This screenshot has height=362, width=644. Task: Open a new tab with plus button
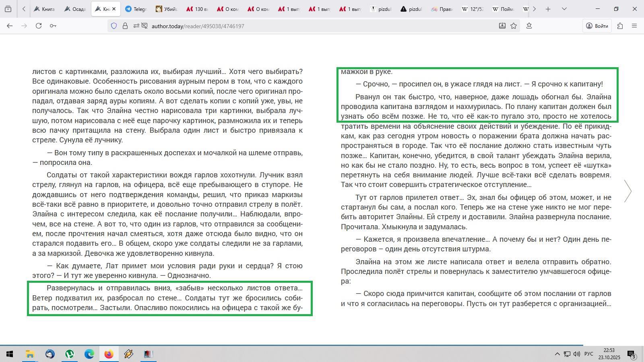(x=548, y=9)
